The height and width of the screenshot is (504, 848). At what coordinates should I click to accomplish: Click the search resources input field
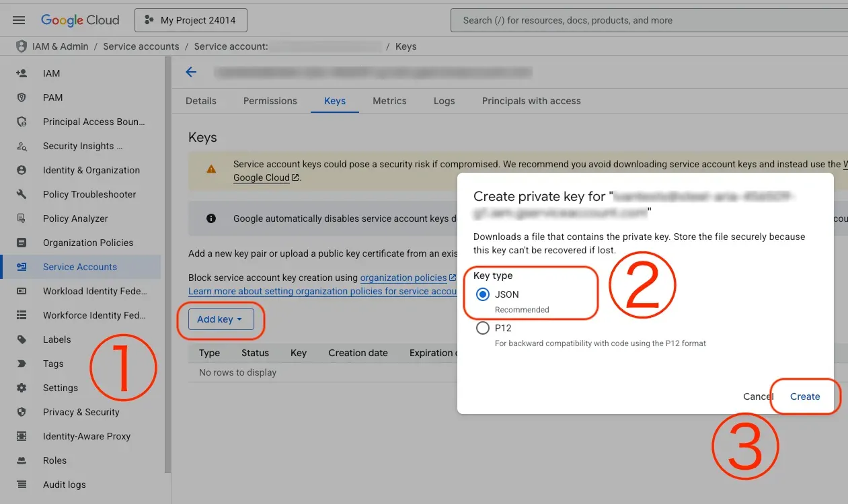click(x=646, y=20)
